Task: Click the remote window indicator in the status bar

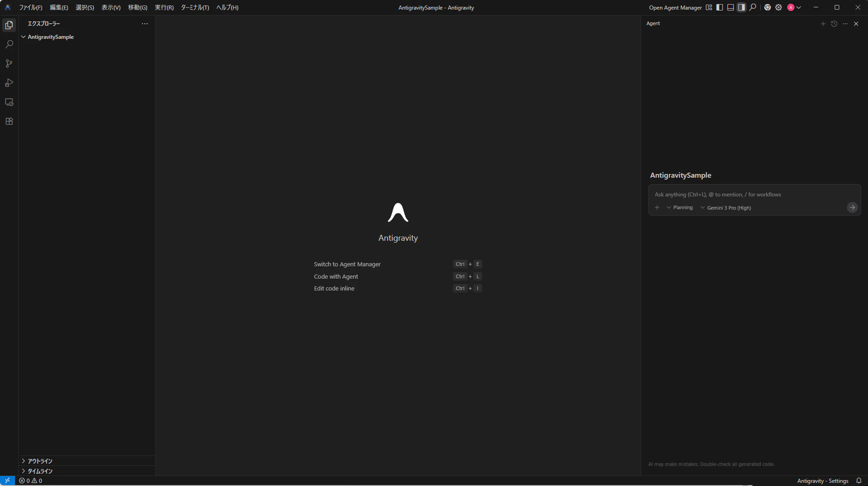Action: (x=7, y=481)
